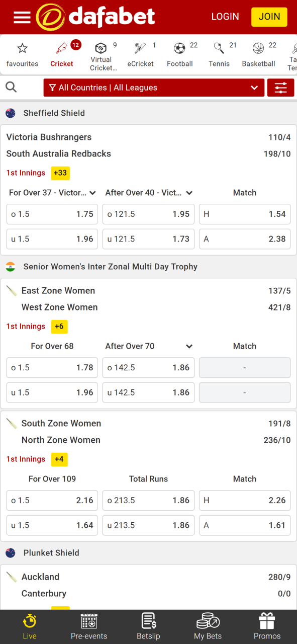This screenshot has height=644, width=297.
Task: Open Basketball events via its icon
Action: pos(258,54)
